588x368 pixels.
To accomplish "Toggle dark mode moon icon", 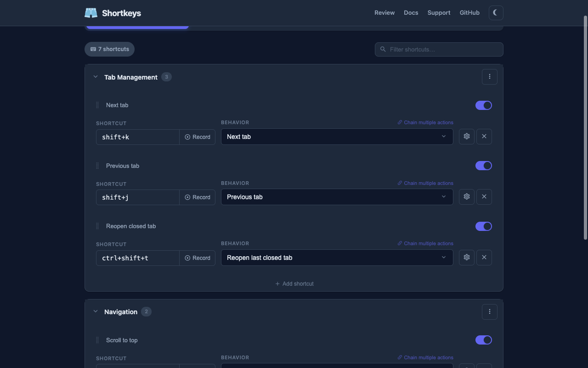I will tap(496, 13).
